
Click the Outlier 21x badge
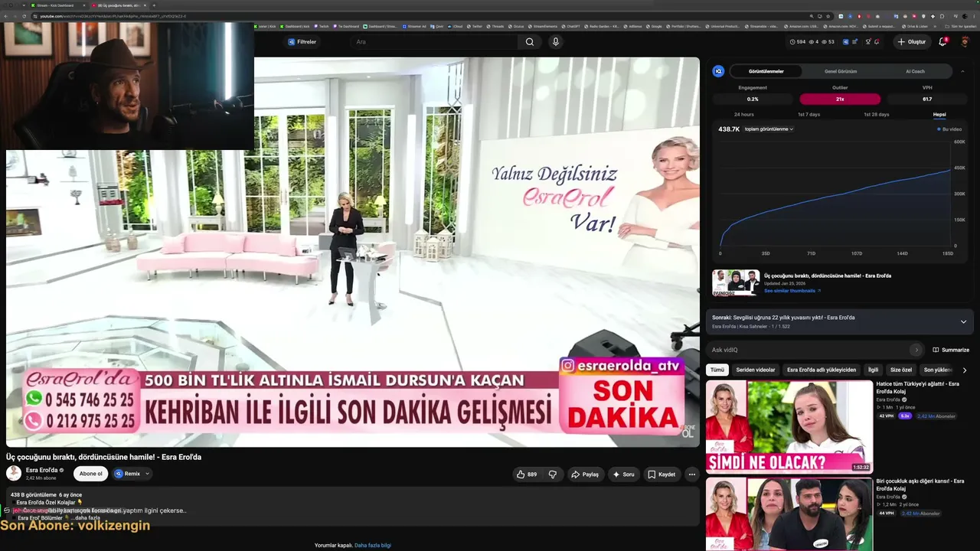tap(840, 99)
